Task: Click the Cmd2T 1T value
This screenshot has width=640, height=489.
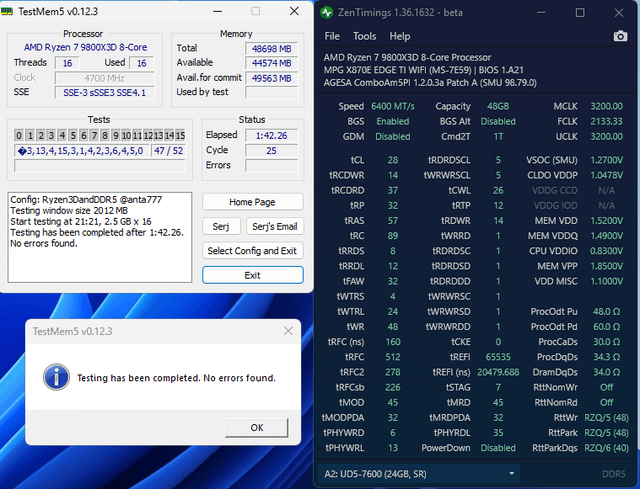Action: pyautogui.click(x=498, y=136)
